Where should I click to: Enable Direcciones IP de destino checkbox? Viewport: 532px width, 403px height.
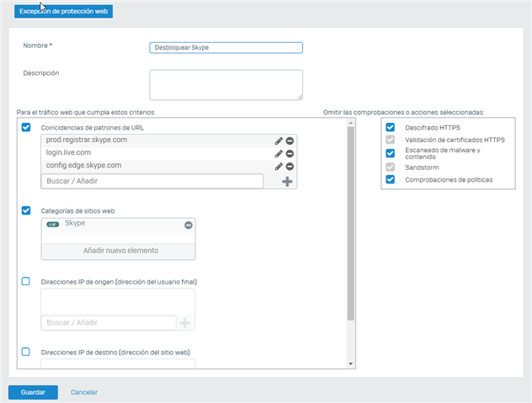pos(26,352)
